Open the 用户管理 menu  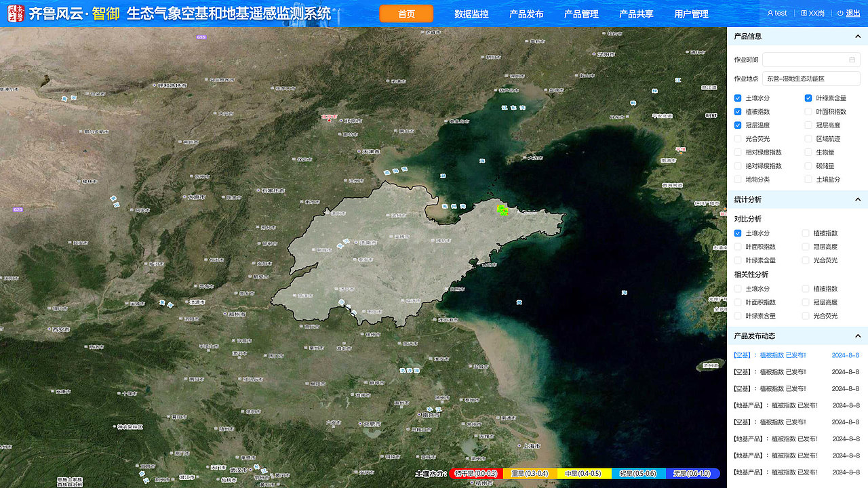691,14
